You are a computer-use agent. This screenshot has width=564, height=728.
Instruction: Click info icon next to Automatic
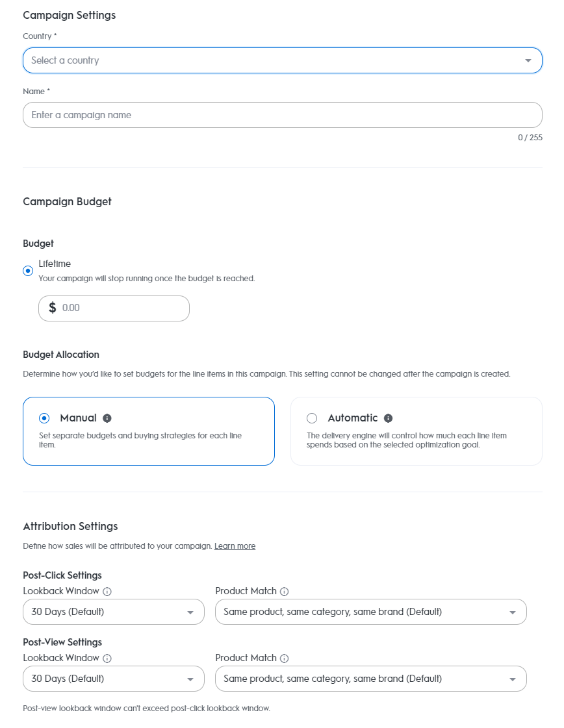tap(388, 418)
